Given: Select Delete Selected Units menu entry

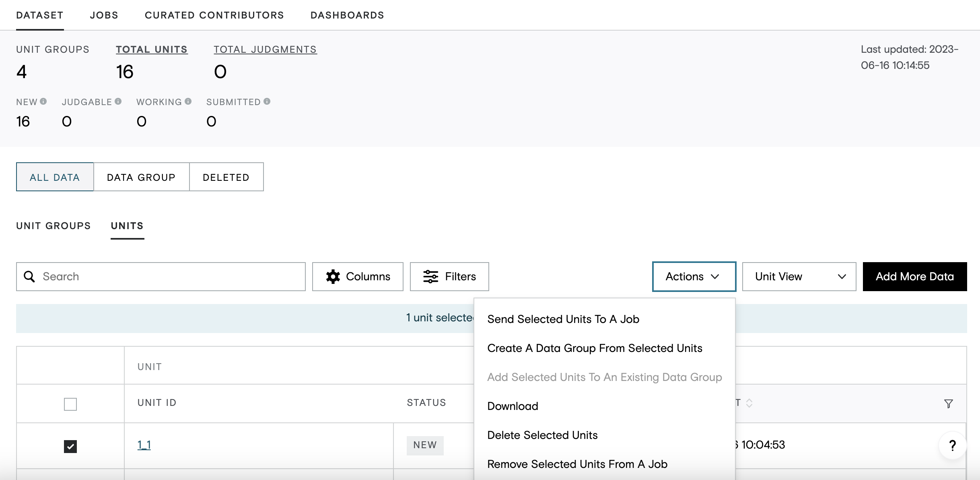Looking at the screenshot, I should (542, 435).
